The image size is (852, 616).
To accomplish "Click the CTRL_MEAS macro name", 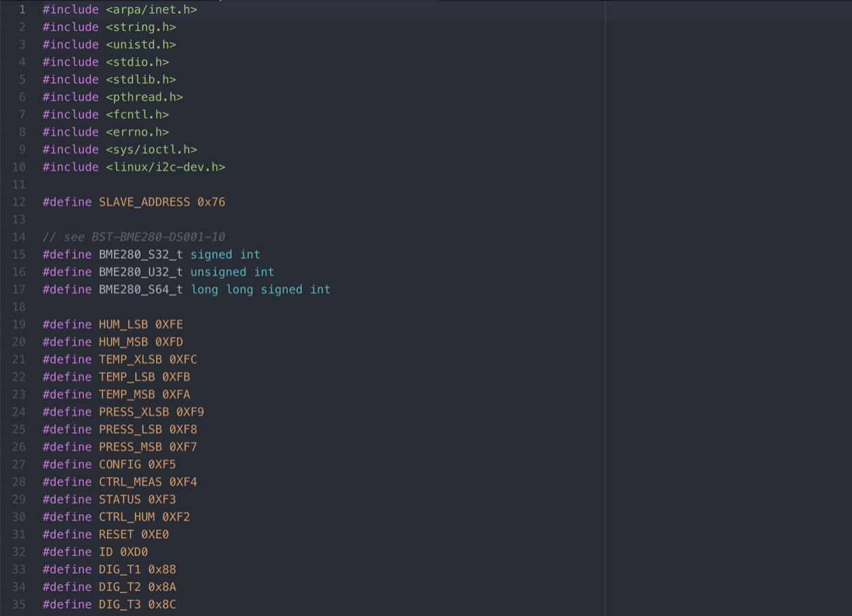I will click(x=130, y=482).
